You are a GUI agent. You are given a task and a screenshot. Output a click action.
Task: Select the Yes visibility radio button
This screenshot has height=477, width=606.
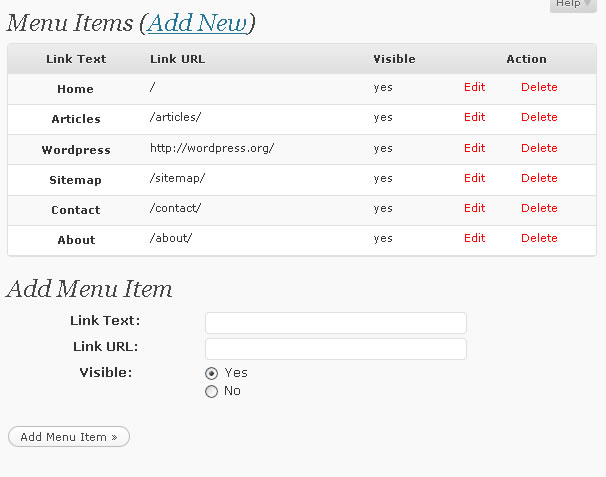click(211, 373)
